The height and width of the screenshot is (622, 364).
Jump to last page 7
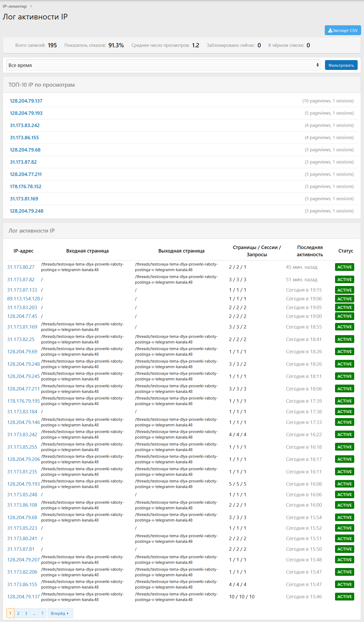pyautogui.click(x=42, y=613)
